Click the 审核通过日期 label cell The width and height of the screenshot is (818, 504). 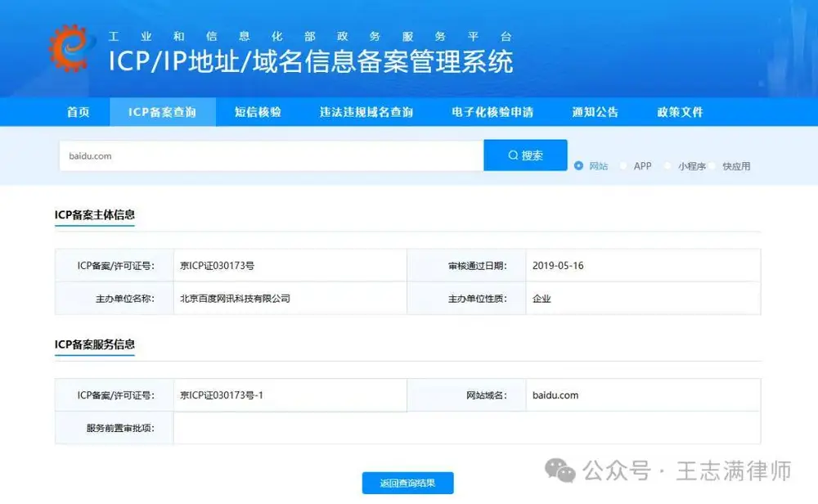(x=466, y=266)
